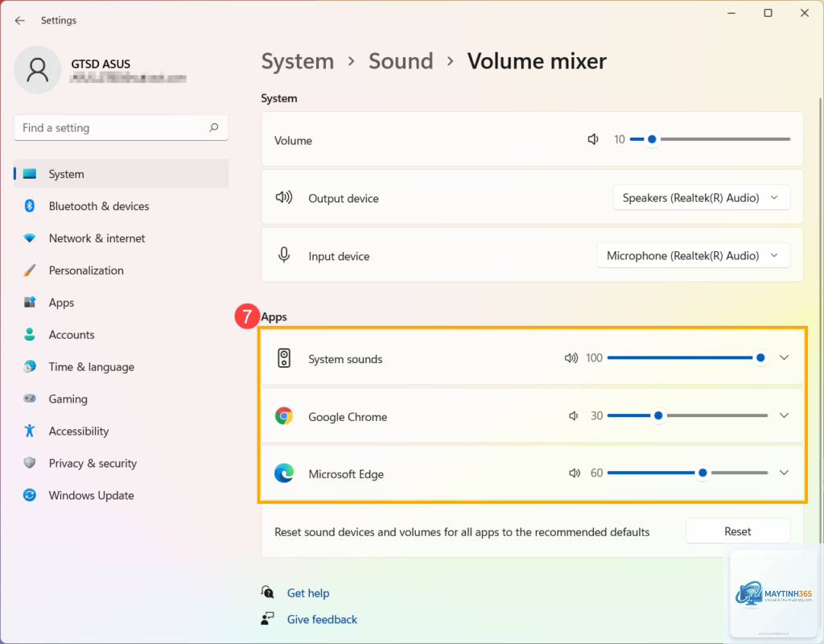
Task: Click the Accessibility figure icon
Action: [x=30, y=431]
